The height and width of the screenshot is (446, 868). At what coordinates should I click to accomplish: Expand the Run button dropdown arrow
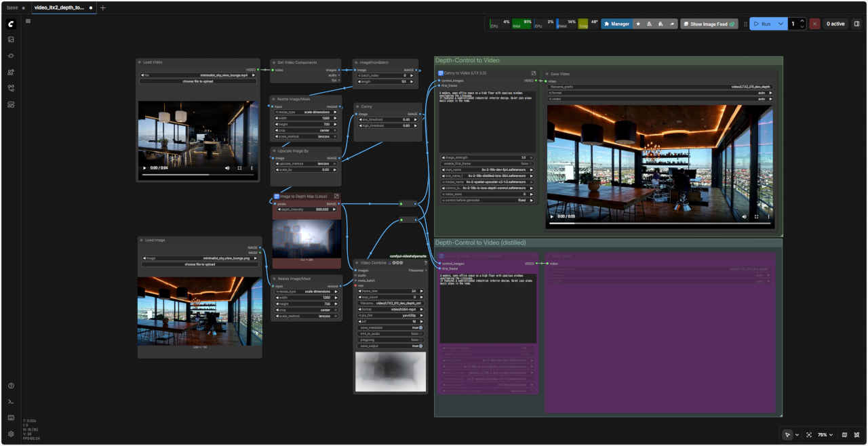781,24
